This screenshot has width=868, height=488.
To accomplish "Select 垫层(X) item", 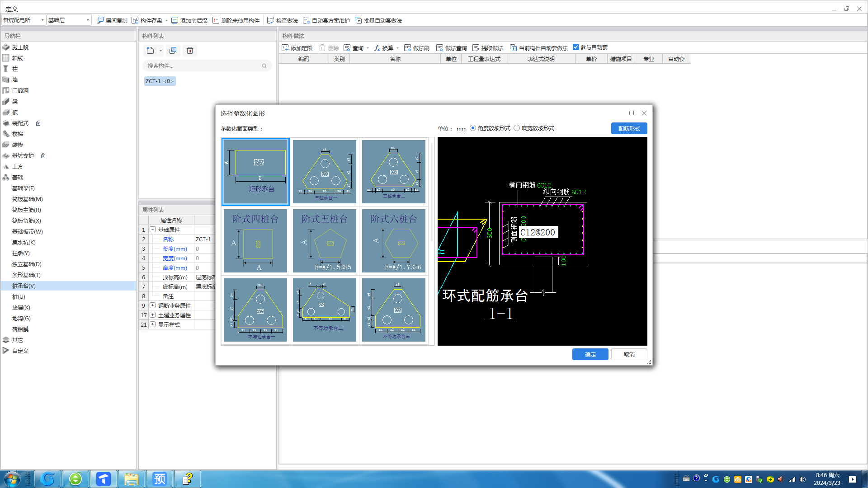I will [21, 308].
